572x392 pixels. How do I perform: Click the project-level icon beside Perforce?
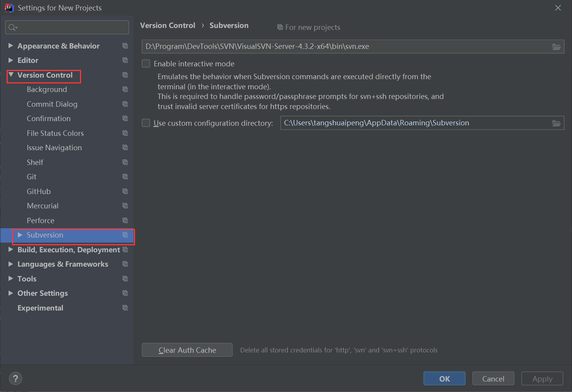coord(125,220)
